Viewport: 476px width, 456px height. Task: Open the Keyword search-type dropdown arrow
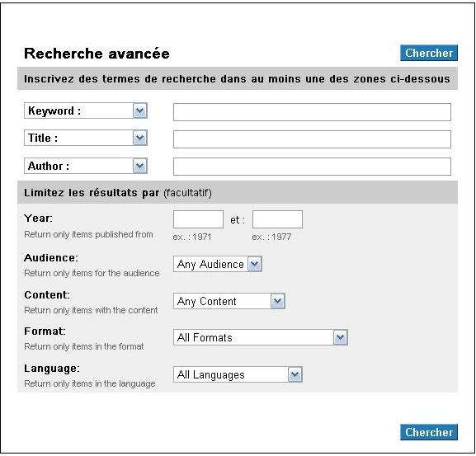click(140, 110)
